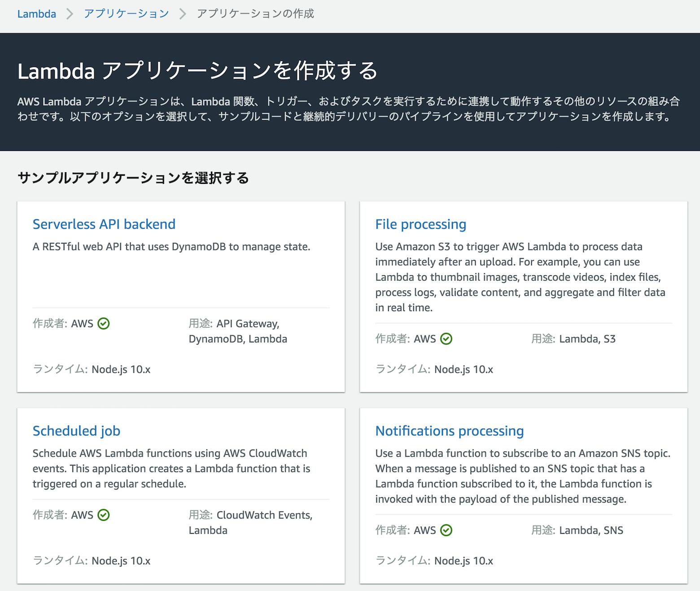
Task: Click the サンプルアプリケーションを選択する heading
Action: (133, 178)
